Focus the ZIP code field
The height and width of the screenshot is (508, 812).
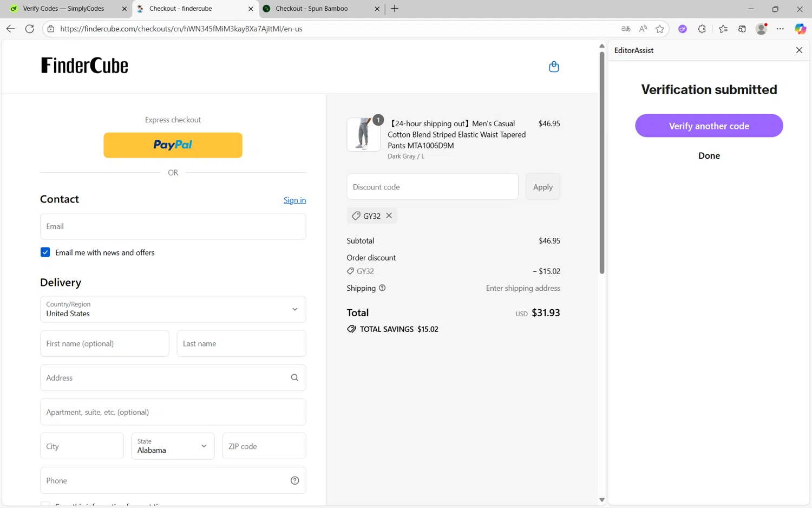click(x=264, y=446)
